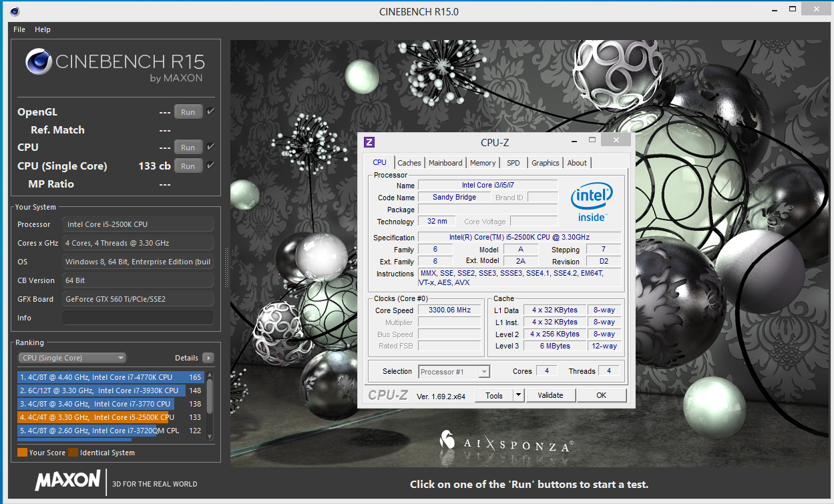Screen dimensions: 834x504
Task: Open the File menu
Action: tap(19, 29)
